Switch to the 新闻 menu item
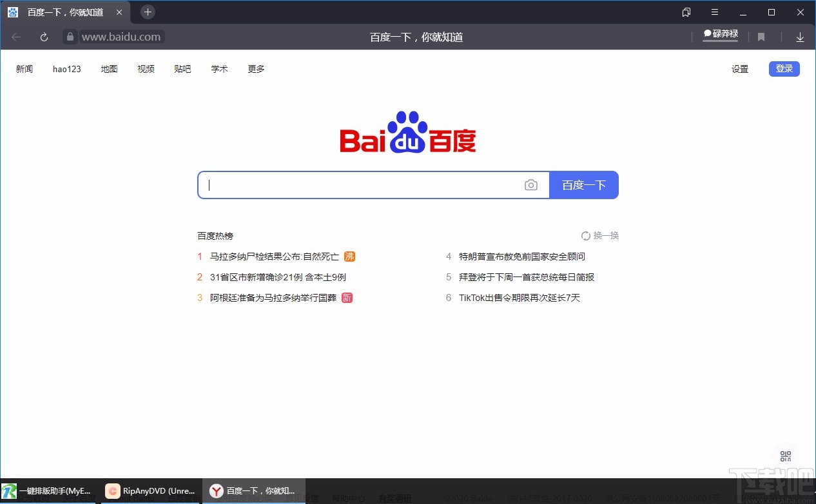 (24, 69)
